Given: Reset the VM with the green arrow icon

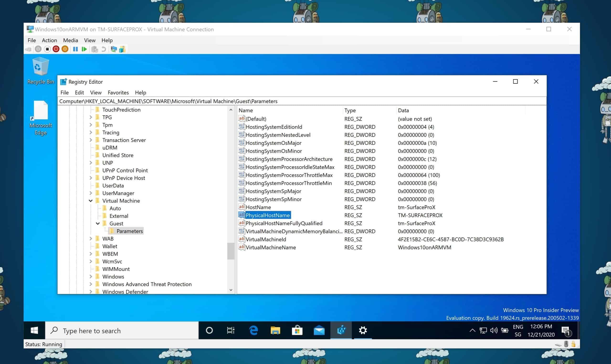Looking at the screenshot, I should click(84, 49).
